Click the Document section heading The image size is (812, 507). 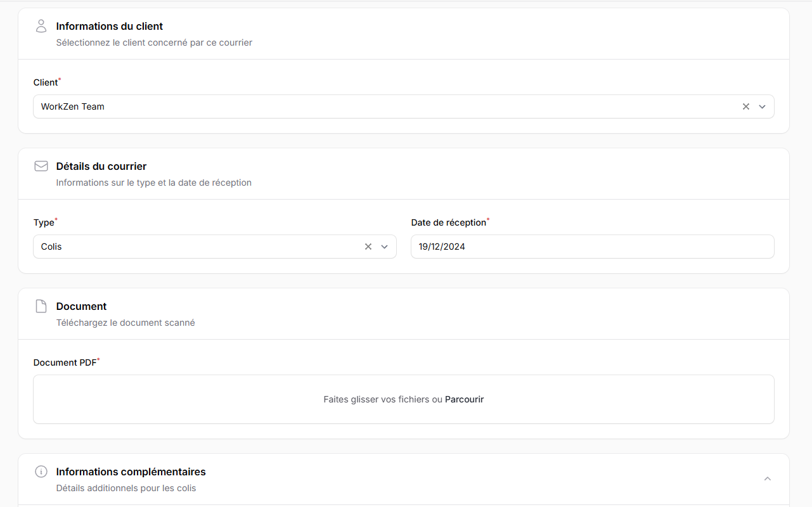(x=81, y=306)
